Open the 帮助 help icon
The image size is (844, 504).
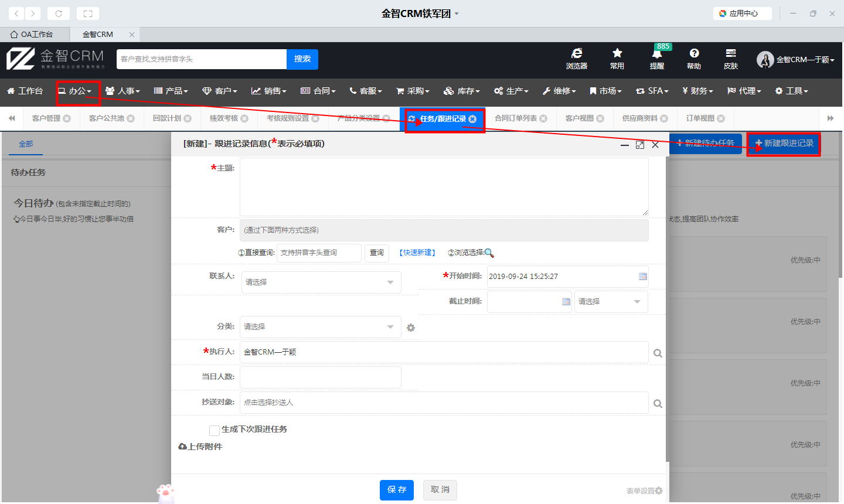point(694,59)
